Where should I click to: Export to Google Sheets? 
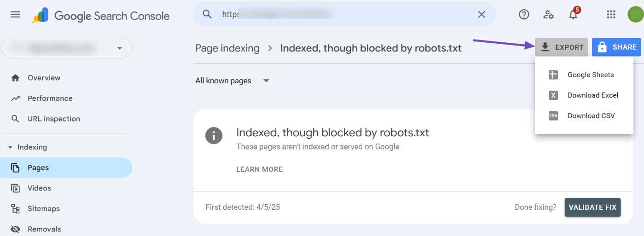pos(590,75)
